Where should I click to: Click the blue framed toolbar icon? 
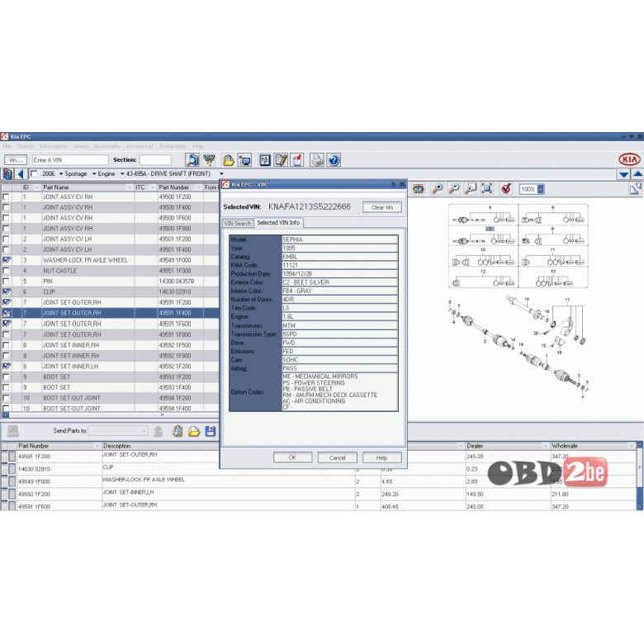tap(265, 160)
